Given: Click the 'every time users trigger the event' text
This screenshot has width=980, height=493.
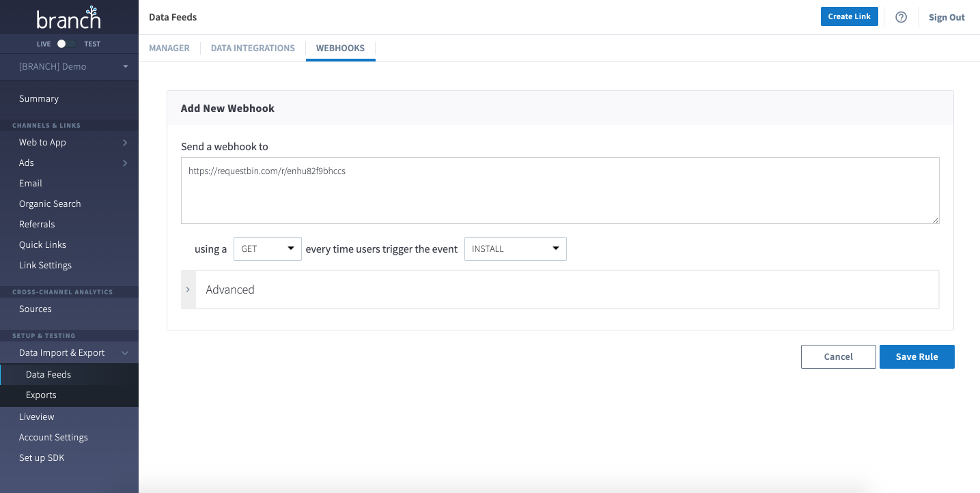Looking at the screenshot, I should point(382,249).
